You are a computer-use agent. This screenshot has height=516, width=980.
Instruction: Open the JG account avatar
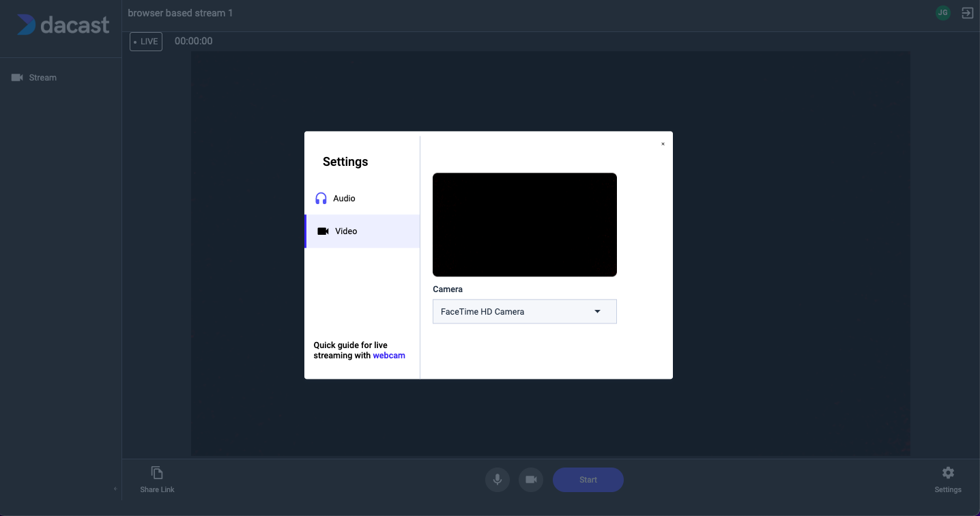pos(942,12)
